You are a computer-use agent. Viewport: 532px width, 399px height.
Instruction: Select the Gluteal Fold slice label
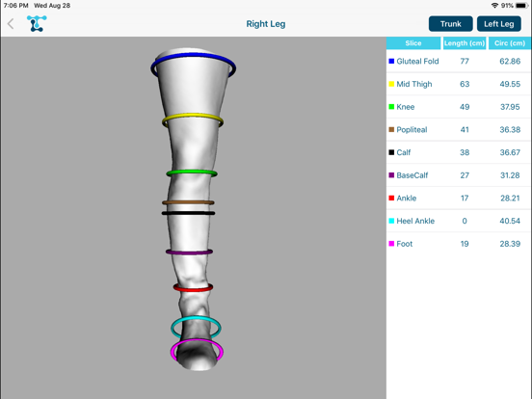417,61
